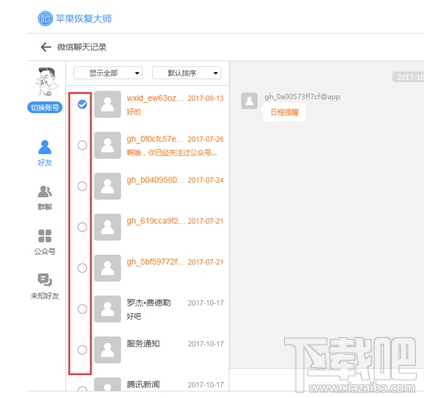
Task: Click the wxid_ew63oz contact avatar
Action: click(x=107, y=105)
